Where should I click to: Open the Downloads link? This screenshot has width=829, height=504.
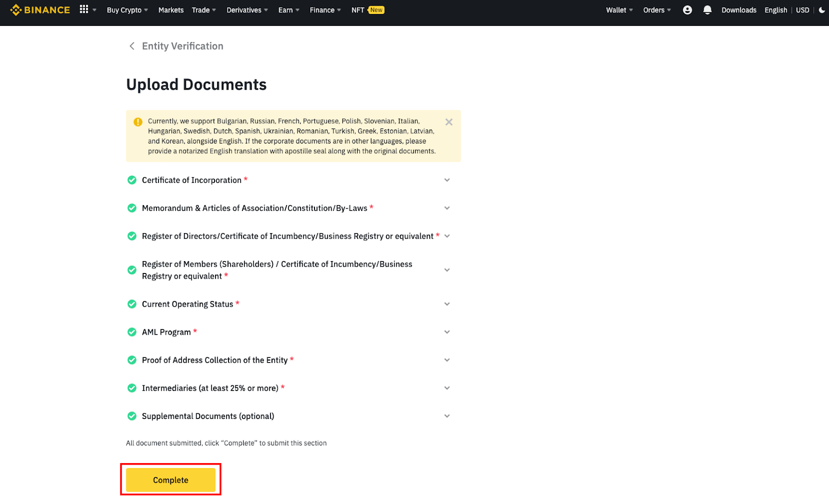[x=738, y=10]
